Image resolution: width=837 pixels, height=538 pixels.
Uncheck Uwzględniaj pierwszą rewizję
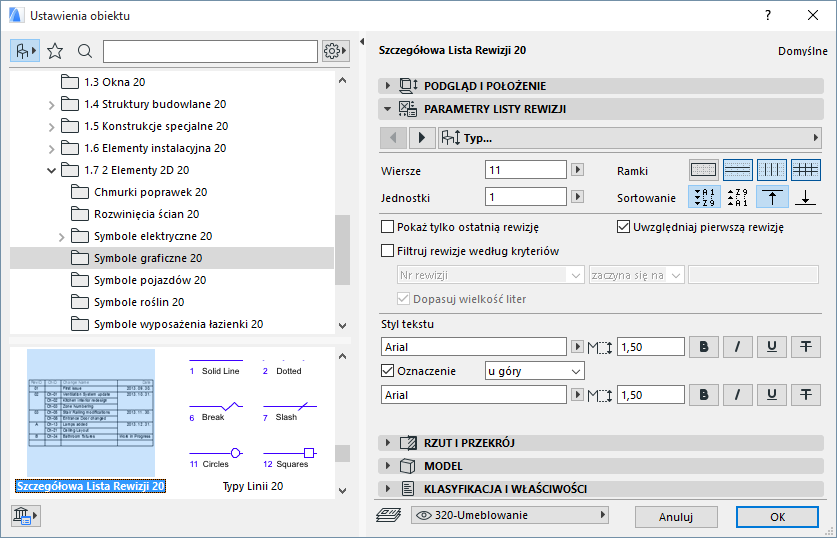623,227
